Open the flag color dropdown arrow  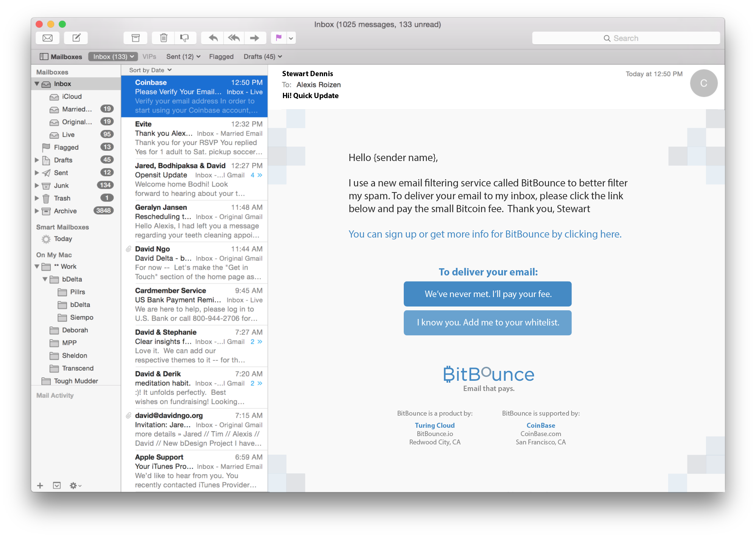click(x=291, y=38)
